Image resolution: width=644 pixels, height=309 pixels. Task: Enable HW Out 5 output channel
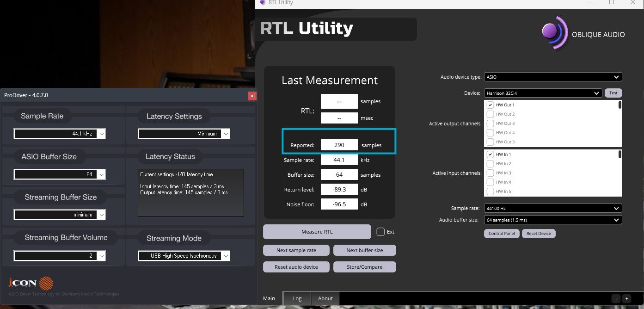(x=491, y=142)
